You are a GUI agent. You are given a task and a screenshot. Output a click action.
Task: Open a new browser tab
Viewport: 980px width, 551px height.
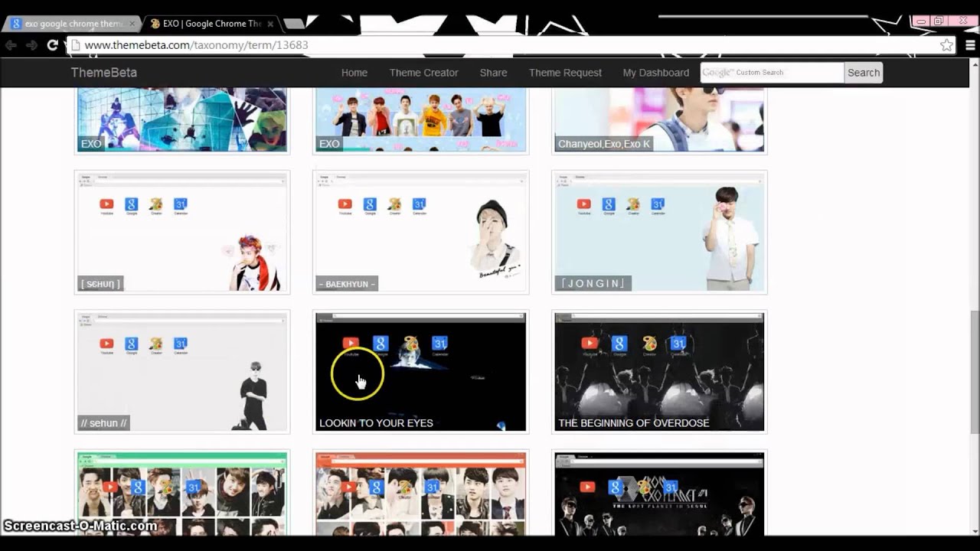[x=293, y=24]
